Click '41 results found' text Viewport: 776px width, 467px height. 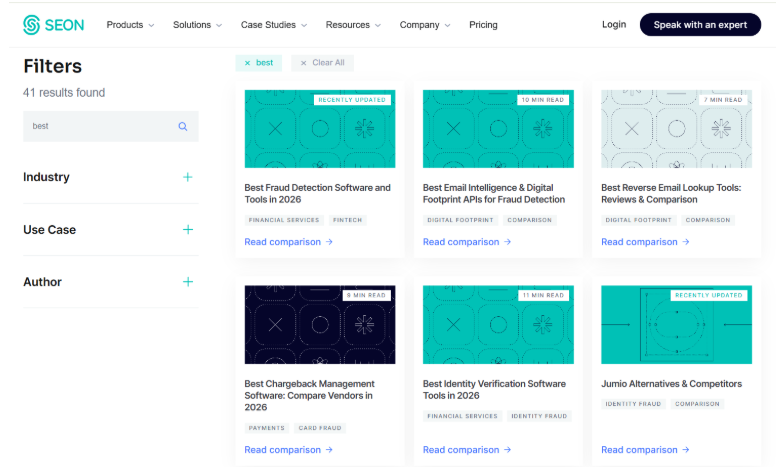tap(64, 93)
